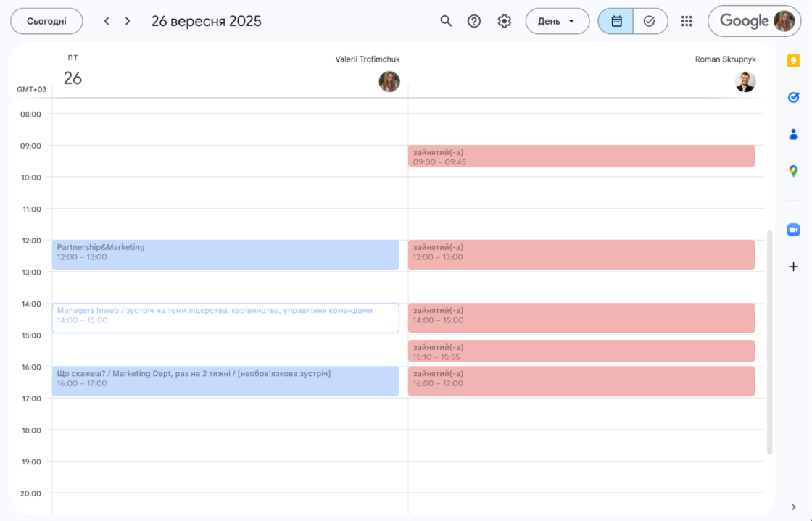
Task: Expand the День view dropdown
Action: [556, 21]
